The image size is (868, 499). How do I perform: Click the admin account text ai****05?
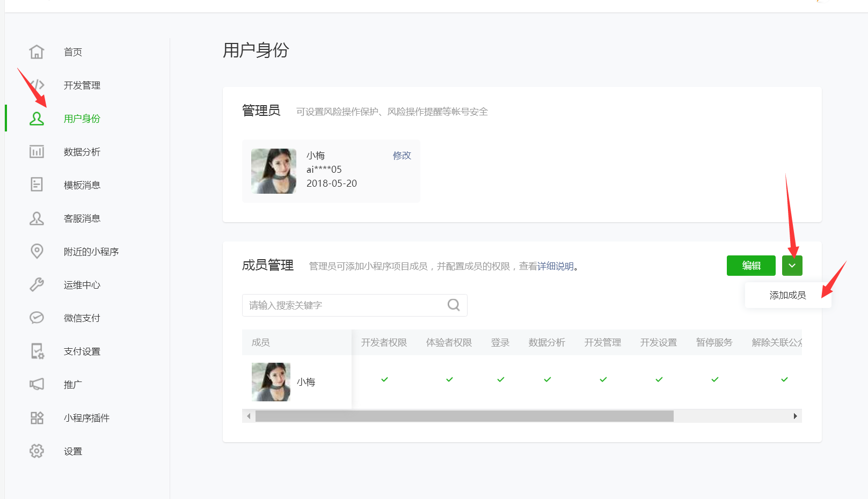pyautogui.click(x=324, y=170)
